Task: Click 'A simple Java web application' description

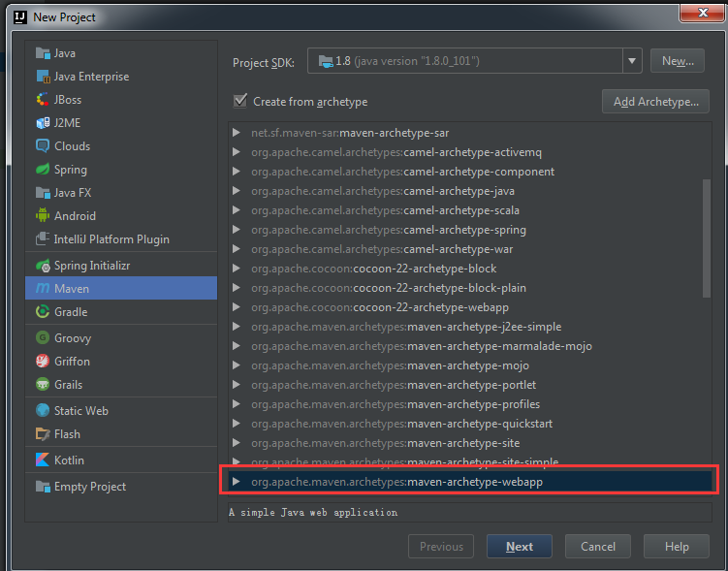Action: tap(313, 513)
